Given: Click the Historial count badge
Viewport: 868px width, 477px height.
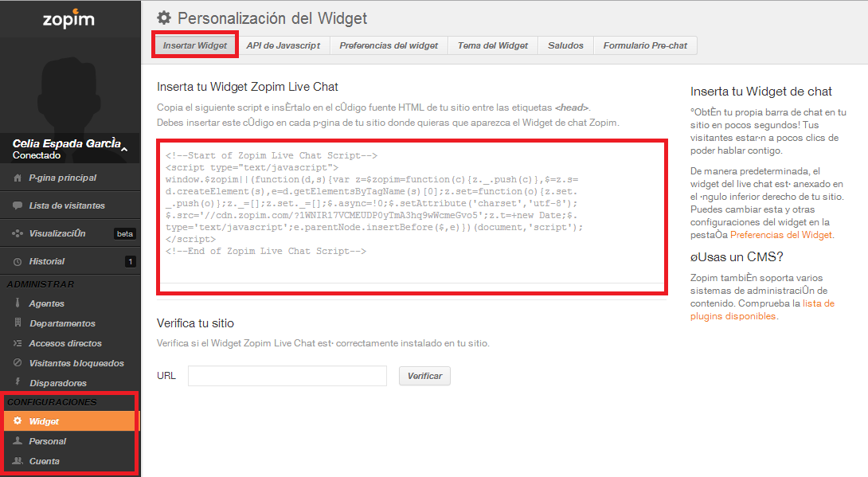Looking at the screenshot, I should [130, 262].
